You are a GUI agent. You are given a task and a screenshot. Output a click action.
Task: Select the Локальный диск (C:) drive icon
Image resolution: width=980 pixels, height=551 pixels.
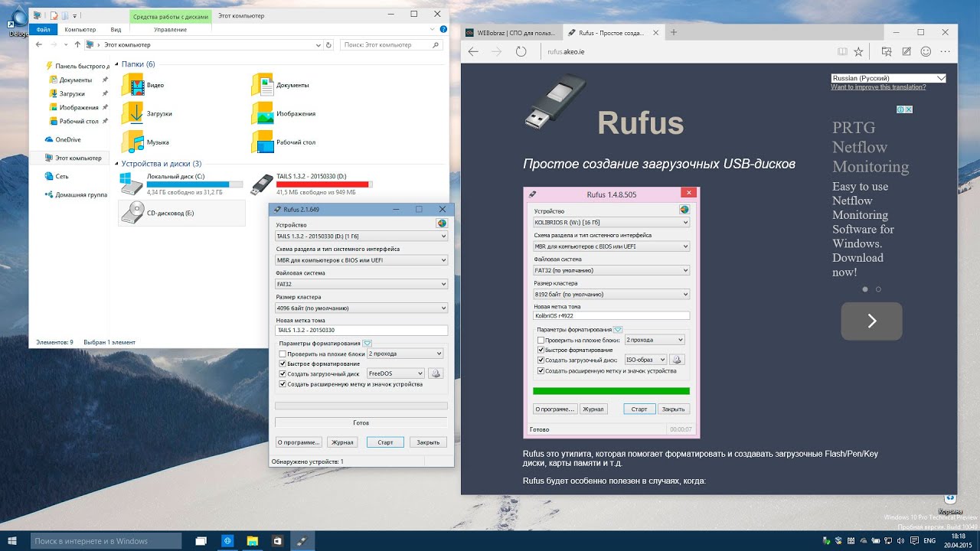point(132,184)
